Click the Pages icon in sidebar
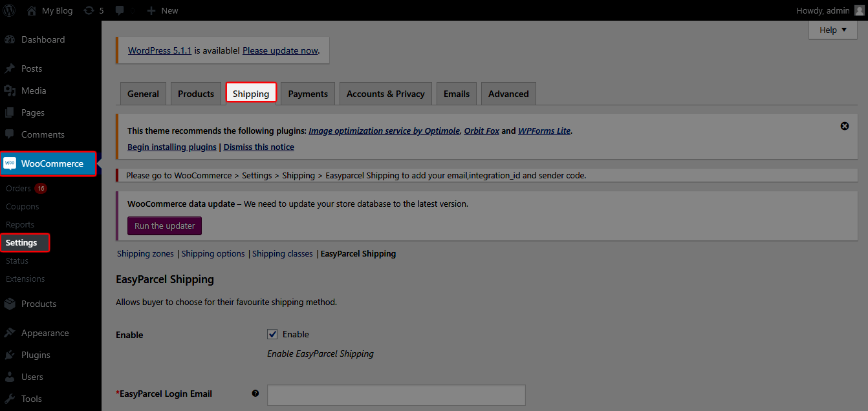 10,112
